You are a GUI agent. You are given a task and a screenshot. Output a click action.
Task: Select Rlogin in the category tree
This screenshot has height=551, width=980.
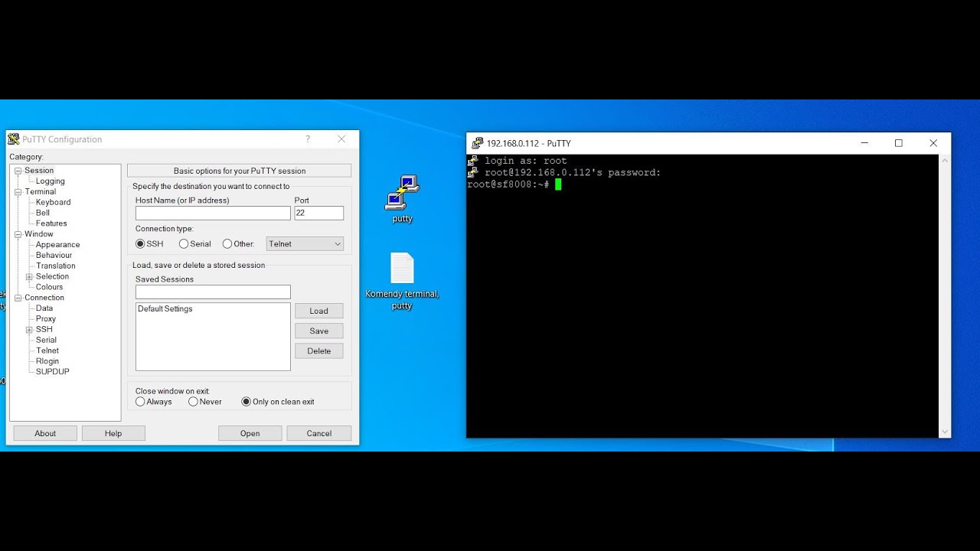click(47, 361)
